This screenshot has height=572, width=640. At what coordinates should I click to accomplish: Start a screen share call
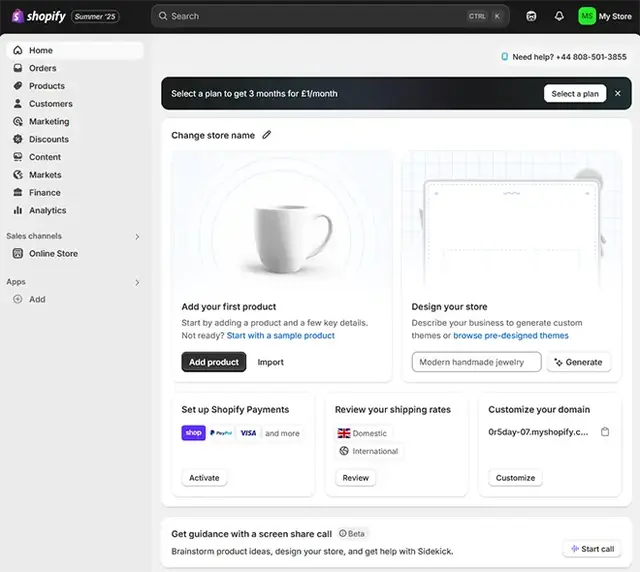click(x=592, y=549)
